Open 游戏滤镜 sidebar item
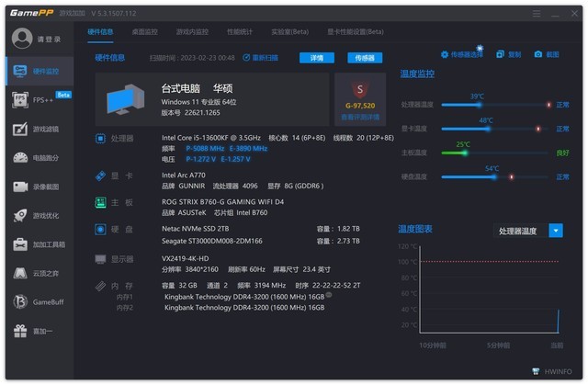 pyautogui.click(x=40, y=129)
